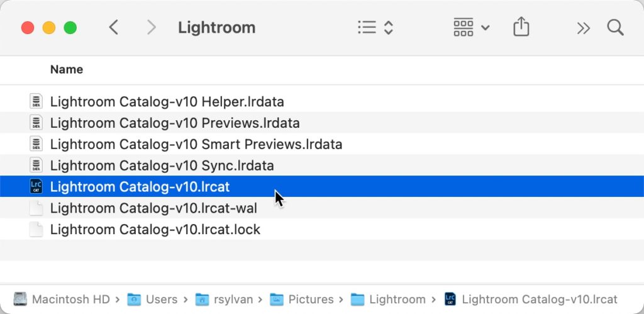
Task: Select Lightroom Catalog-v10 Previews.lrdata
Action: click(x=174, y=123)
